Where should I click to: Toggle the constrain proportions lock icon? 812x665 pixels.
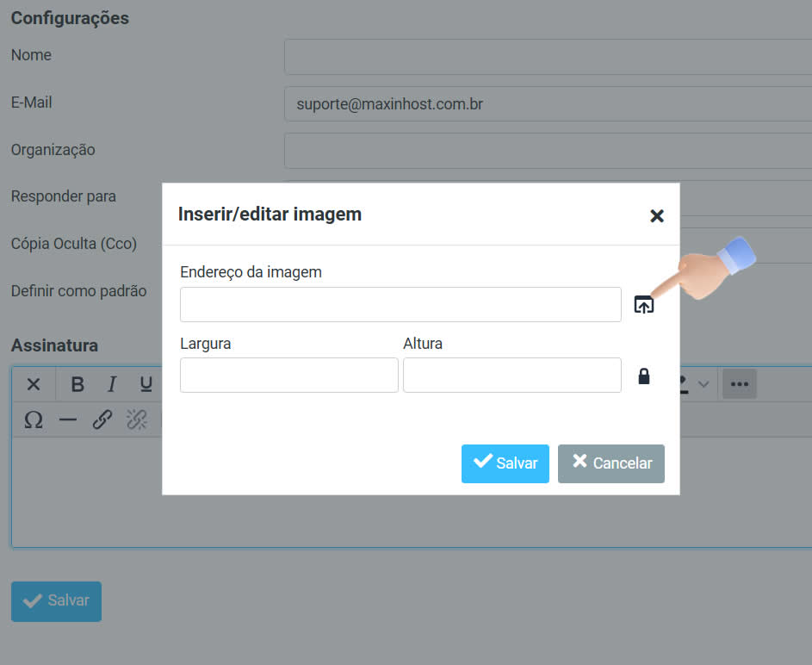click(x=643, y=376)
